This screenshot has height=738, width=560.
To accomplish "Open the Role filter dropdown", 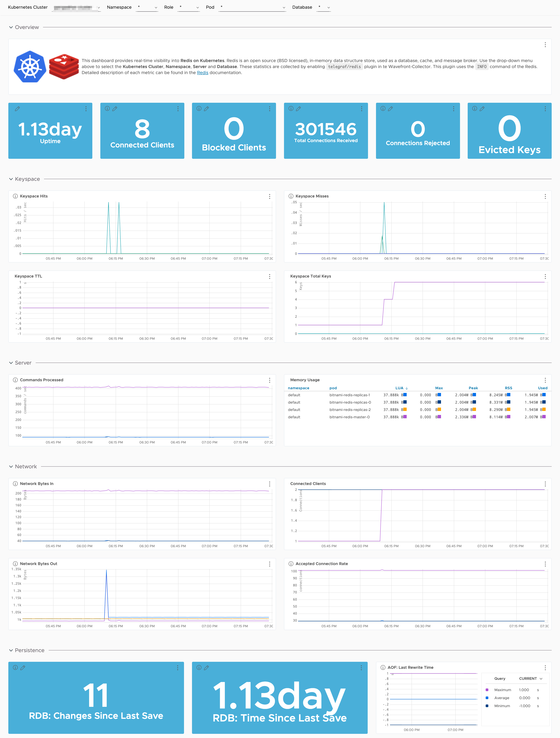I will tap(189, 7).
